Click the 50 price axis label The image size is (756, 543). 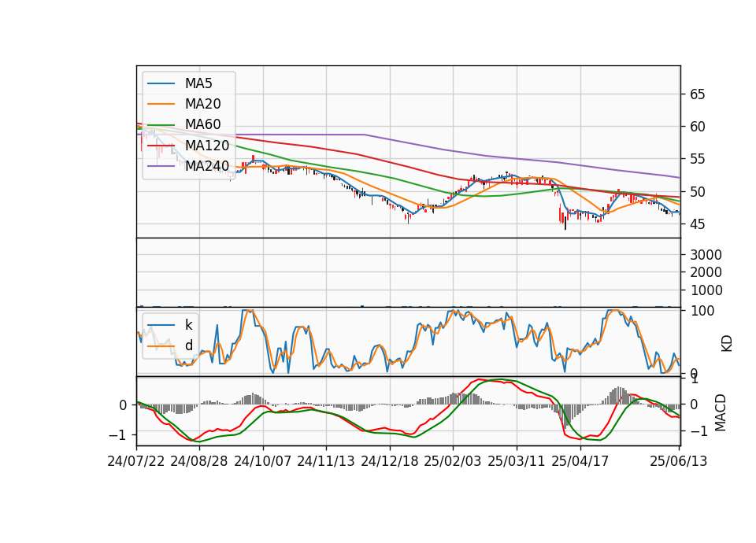pyautogui.click(x=697, y=192)
